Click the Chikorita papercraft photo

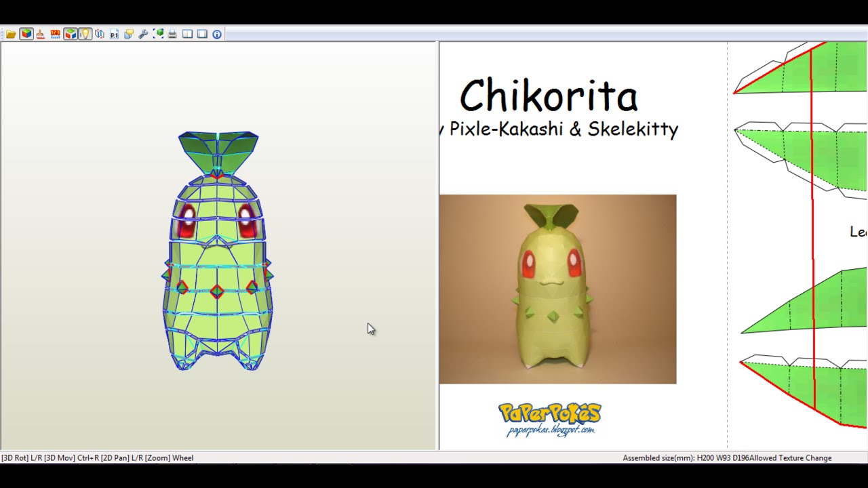(x=557, y=289)
